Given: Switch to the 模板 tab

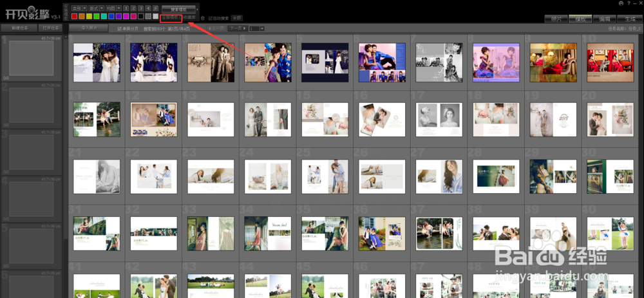Looking at the screenshot, I should (580, 19).
